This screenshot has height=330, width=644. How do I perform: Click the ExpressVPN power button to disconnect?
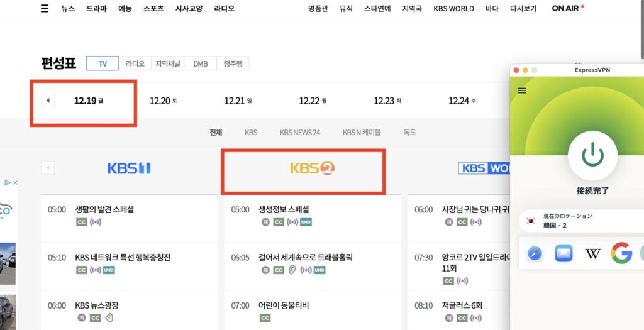(592, 155)
